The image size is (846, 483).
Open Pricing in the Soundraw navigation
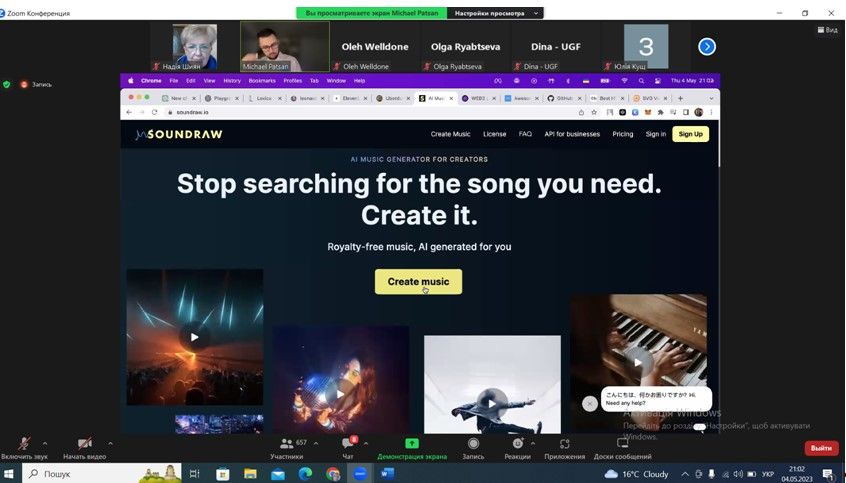click(x=622, y=134)
